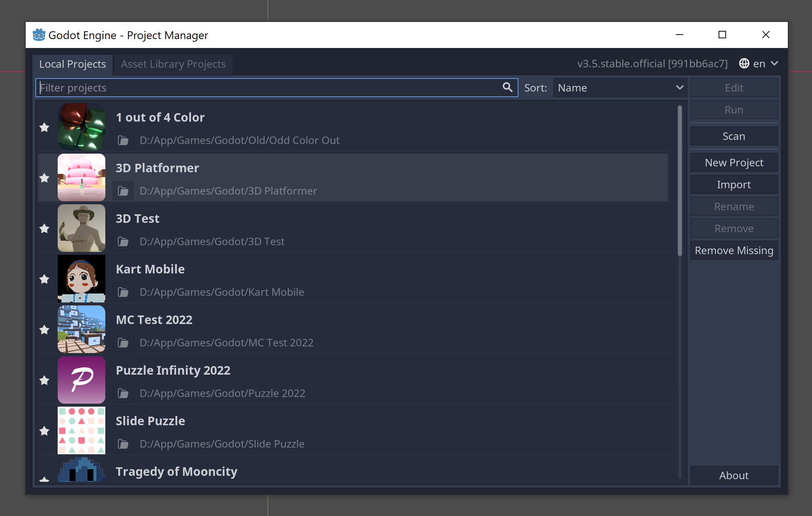Select MC Test 2022 voxel thumbnail
The width and height of the screenshot is (812, 516).
click(81, 329)
